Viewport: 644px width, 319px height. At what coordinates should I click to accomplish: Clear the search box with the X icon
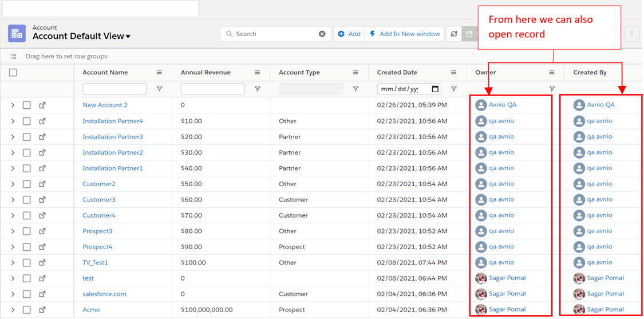(322, 34)
